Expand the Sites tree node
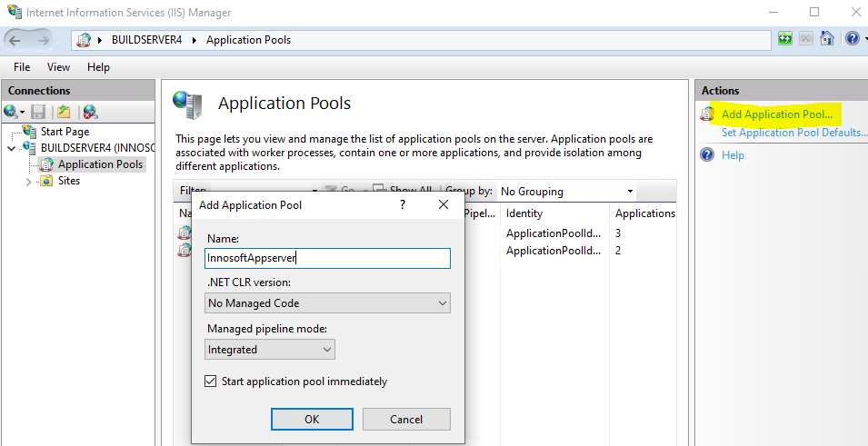The width and height of the screenshot is (868, 446). point(29,181)
